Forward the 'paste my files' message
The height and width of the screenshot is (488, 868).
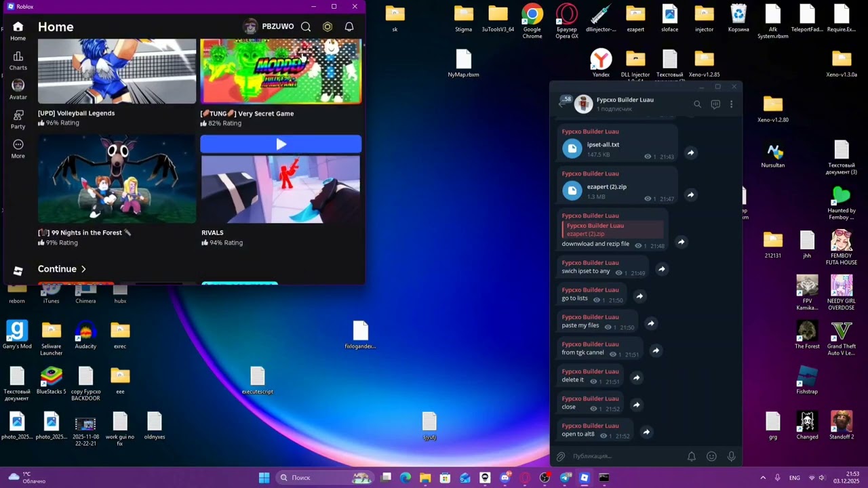point(650,323)
